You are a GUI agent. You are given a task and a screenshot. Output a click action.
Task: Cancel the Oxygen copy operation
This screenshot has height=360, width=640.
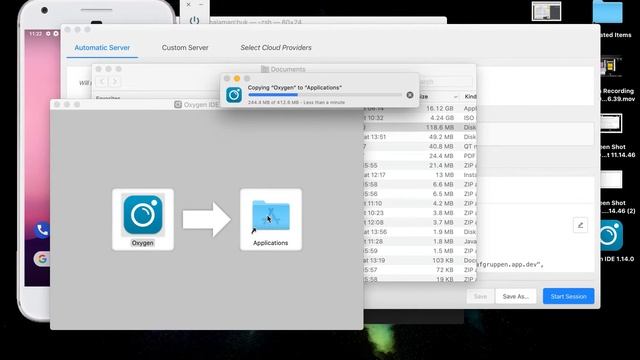pyautogui.click(x=410, y=95)
